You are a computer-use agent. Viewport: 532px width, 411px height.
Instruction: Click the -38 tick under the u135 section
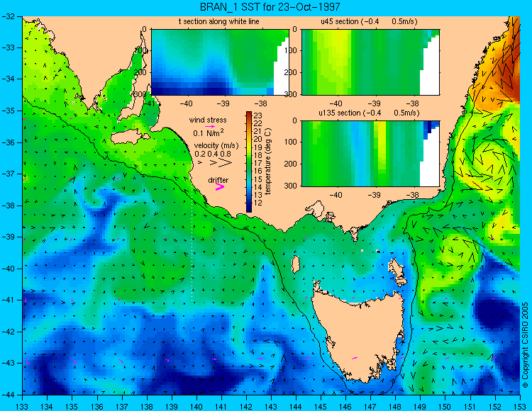click(x=413, y=195)
